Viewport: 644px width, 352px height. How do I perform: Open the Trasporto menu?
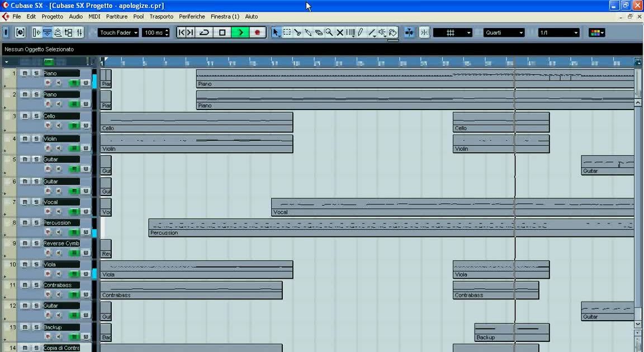point(161,16)
